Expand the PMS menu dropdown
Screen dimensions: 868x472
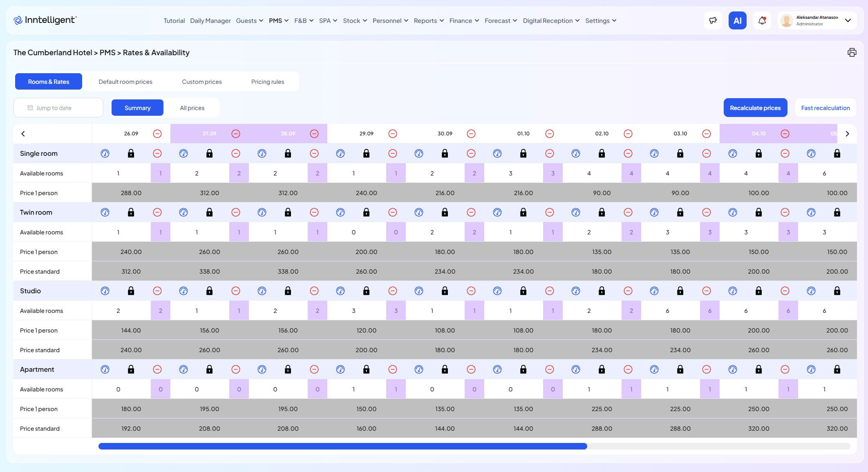pyautogui.click(x=279, y=20)
